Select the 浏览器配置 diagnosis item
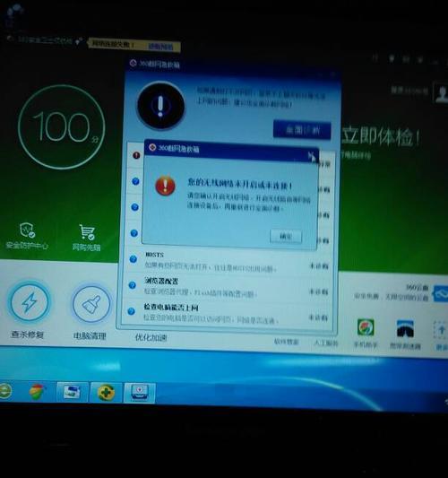 point(228,288)
